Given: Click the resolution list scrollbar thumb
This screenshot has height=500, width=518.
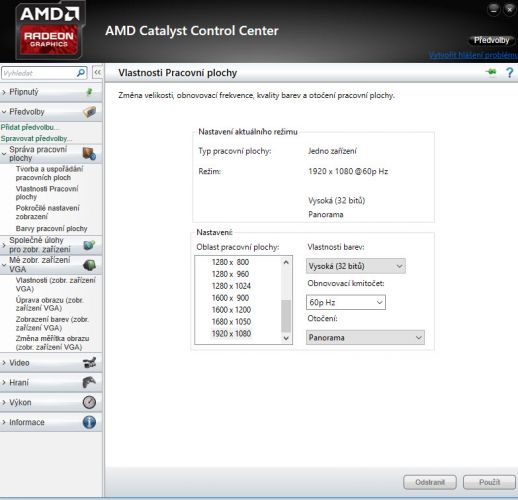Looking at the screenshot, I should click(286, 316).
